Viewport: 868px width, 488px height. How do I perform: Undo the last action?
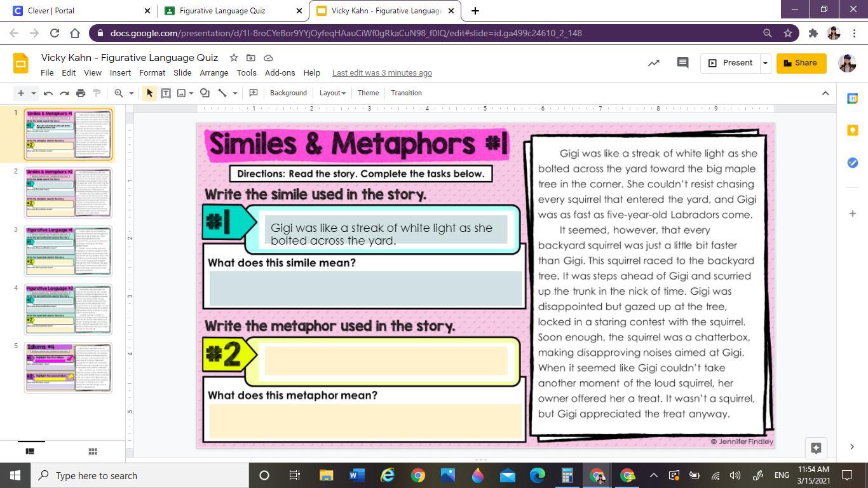[x=48, y=93]
